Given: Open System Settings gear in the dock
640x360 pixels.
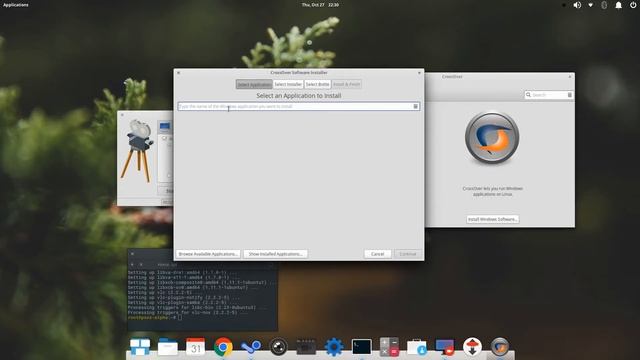Looking at the screenshot, I should tap(334, 347).
